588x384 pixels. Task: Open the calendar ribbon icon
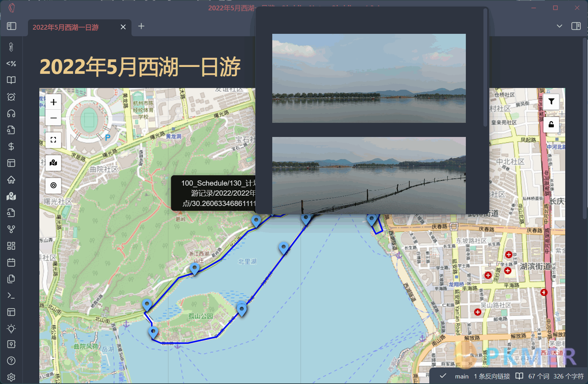[x=11, y=262]
